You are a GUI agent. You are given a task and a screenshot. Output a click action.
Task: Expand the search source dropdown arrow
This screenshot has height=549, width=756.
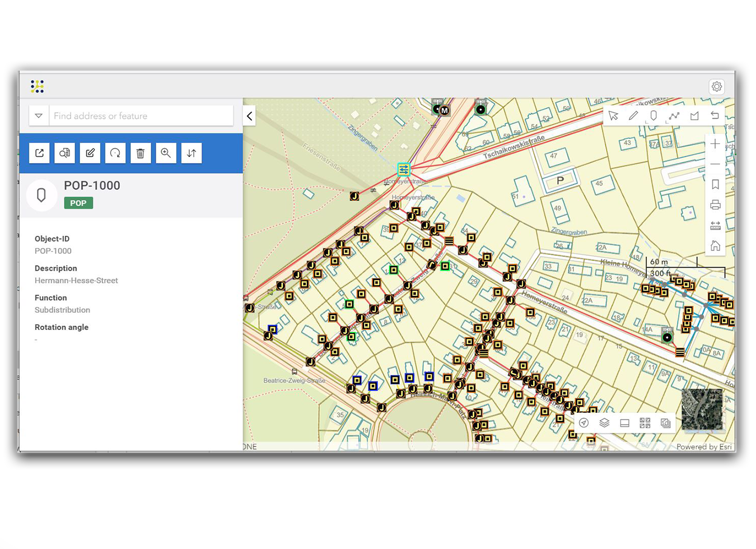pyautogui.click(x=39, y=116)
